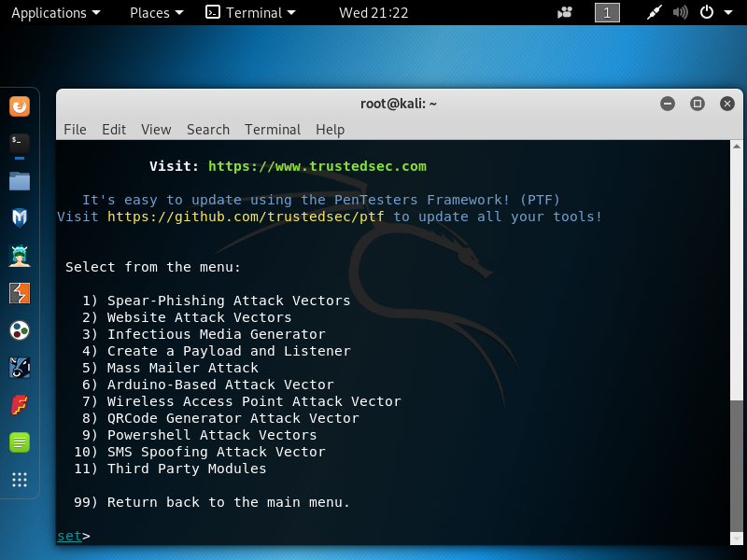Viewport: 747px width, 560px height.
Task: Click 'Select from the menu:' text
Action: pos(153,267)
